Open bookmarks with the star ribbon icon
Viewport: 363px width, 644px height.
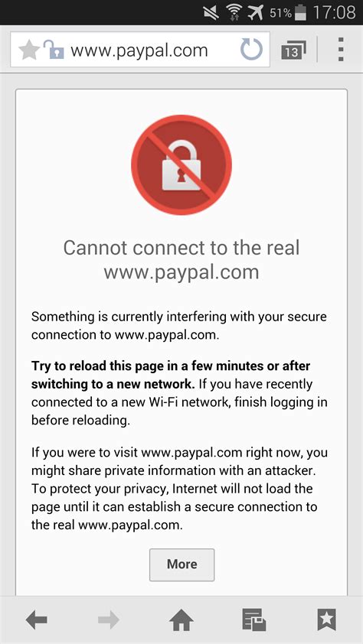pyautogui.click(x=327, y=620)
